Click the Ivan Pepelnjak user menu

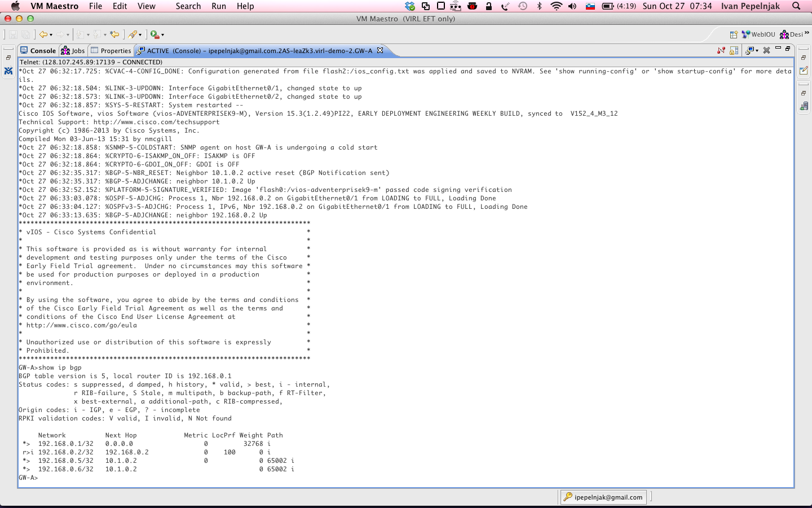coord(751,6)
